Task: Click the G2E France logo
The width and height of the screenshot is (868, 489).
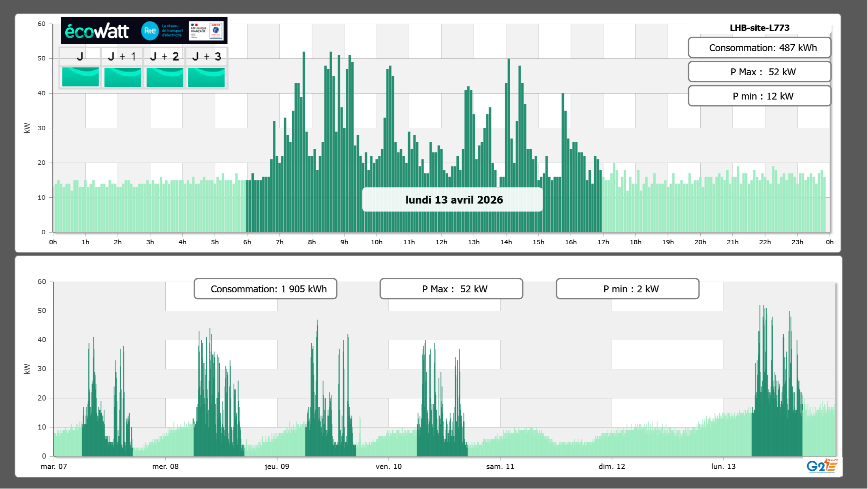Action: 822,466
